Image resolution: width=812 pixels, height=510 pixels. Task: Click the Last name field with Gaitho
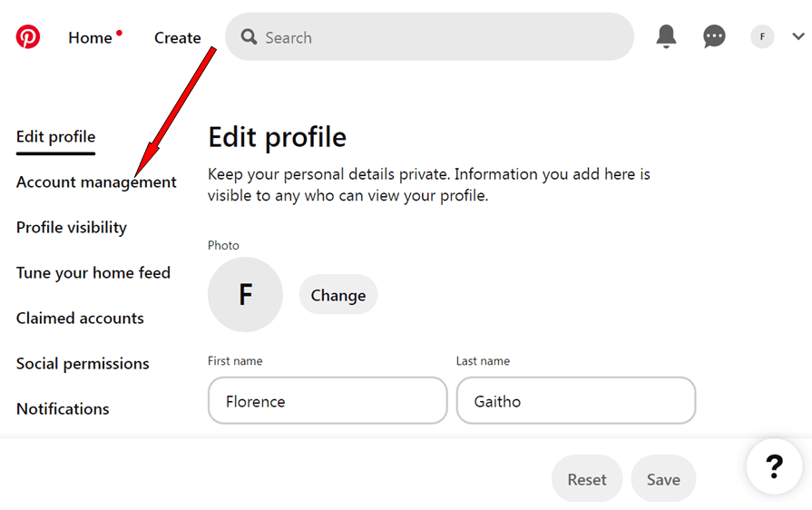[x=576, y=401]
